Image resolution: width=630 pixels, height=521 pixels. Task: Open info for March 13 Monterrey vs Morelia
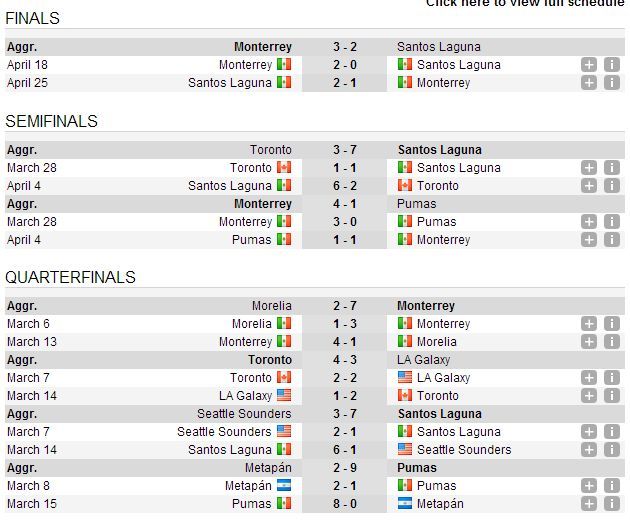612,341
